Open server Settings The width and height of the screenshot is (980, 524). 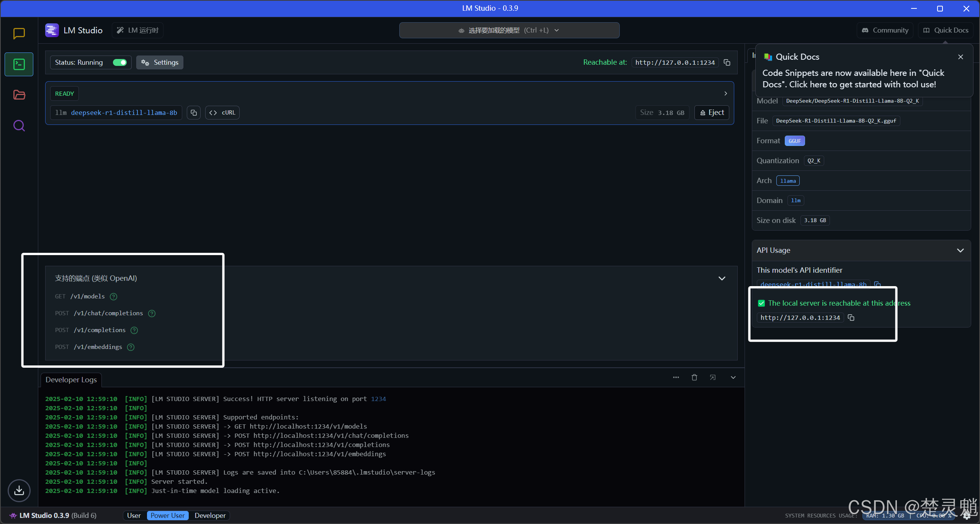[x=160, y=62]
